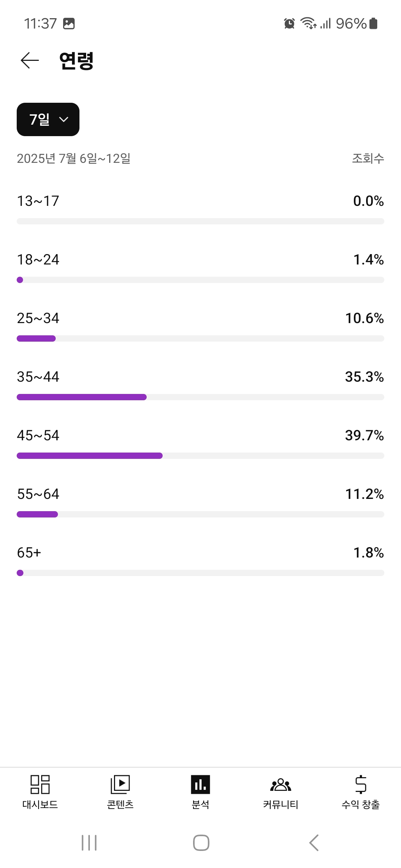This screenshot has height=868, width=401.
Task: Open the 대시보드 dashboard tab icon
Action: [40, 784]
